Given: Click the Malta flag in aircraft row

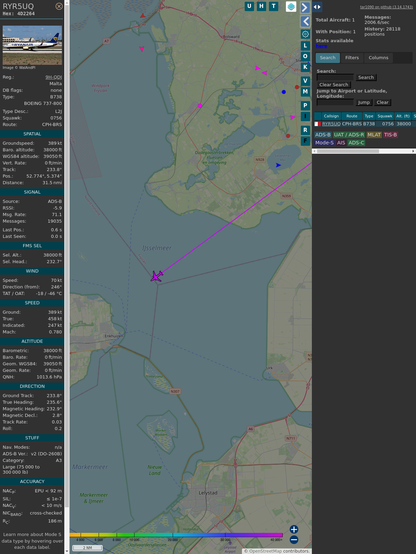Looking at the screenshot, I should pyautogui.click(x=317, y=124).
